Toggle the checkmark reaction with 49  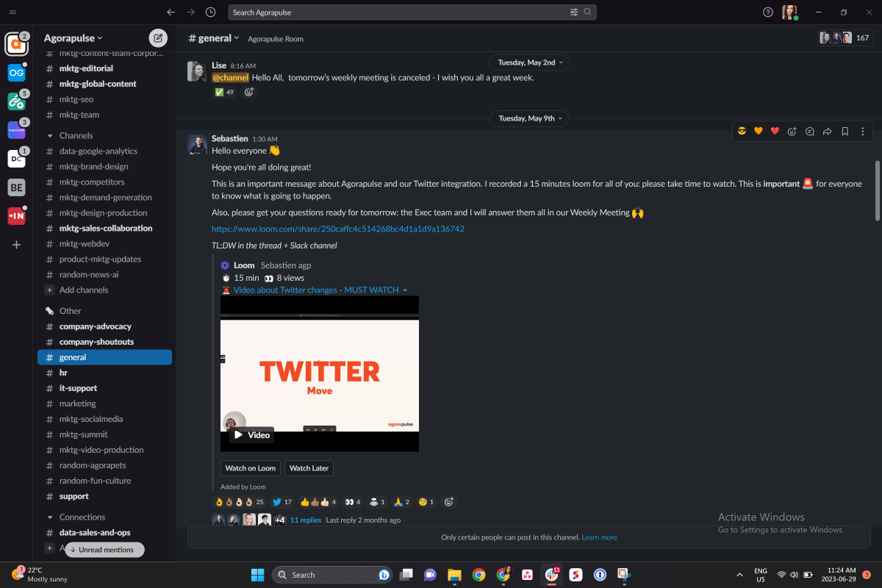click(224, 92)
